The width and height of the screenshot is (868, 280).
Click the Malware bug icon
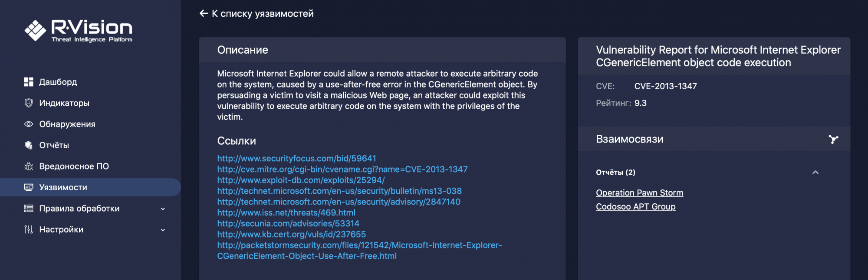[x=29, y=166]
